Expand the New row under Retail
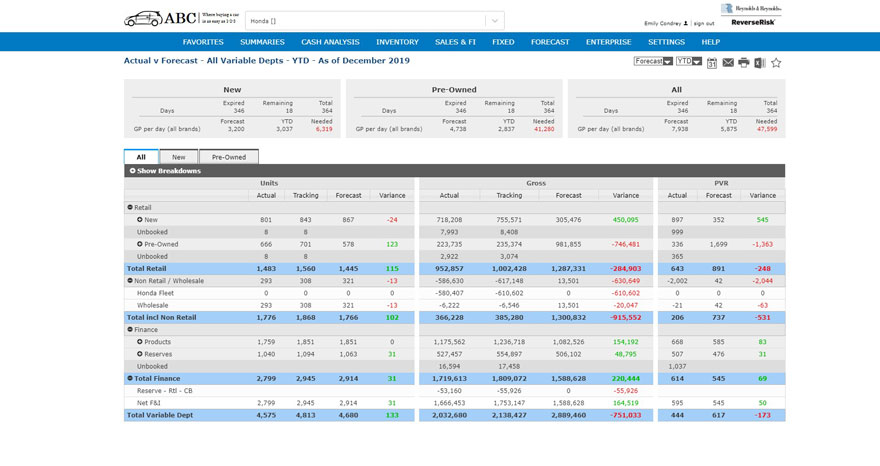 tap(140, 220)
